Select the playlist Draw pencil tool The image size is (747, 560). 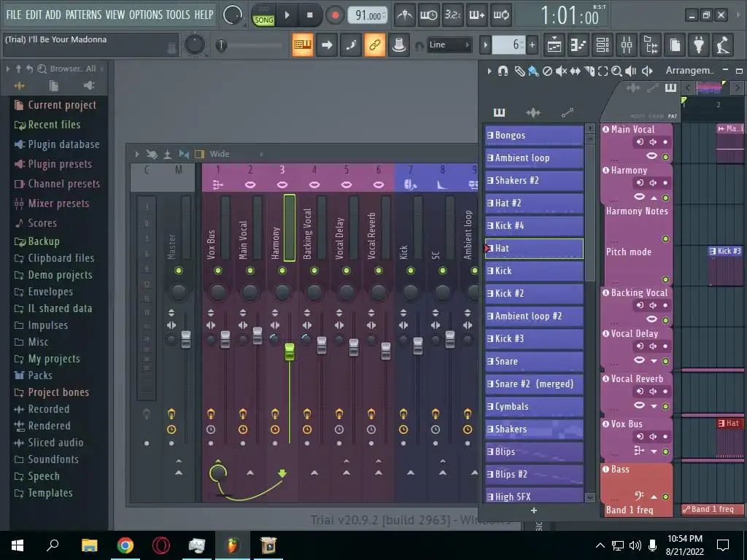(x=519, y=71)
